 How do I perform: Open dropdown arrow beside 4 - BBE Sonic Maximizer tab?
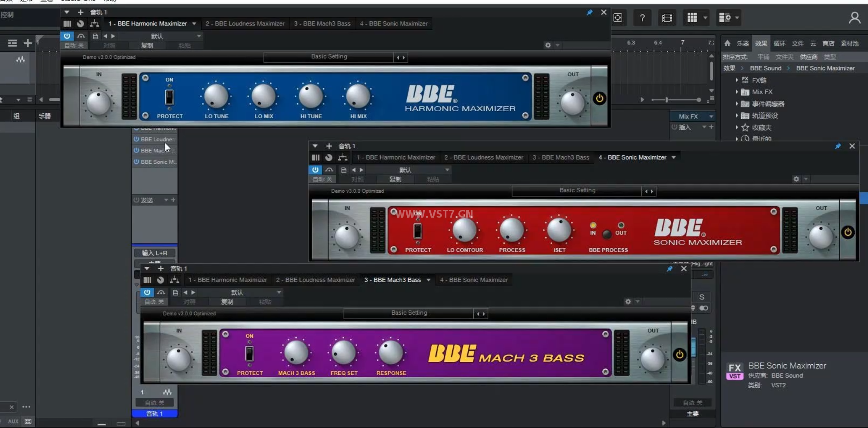[x=674, y=157]
